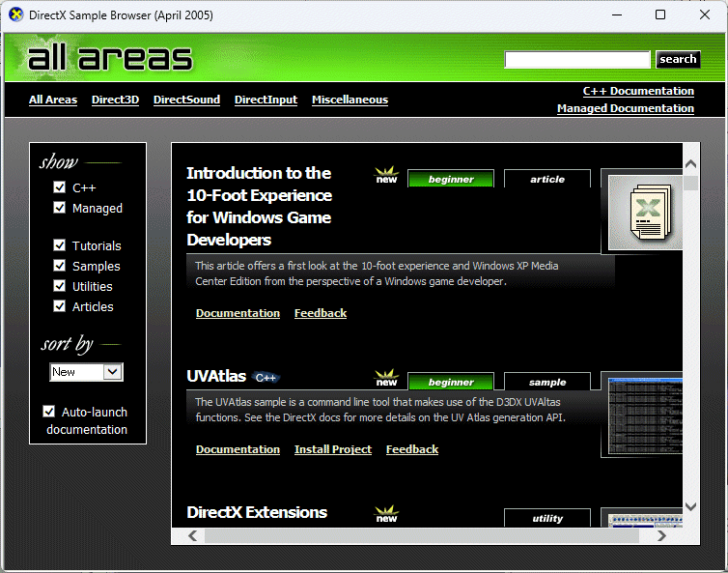Image resolution: width=728 pixels, height=573 pixels.
Task: Click the new badge beside Introduction article
Action: point(386,176)
